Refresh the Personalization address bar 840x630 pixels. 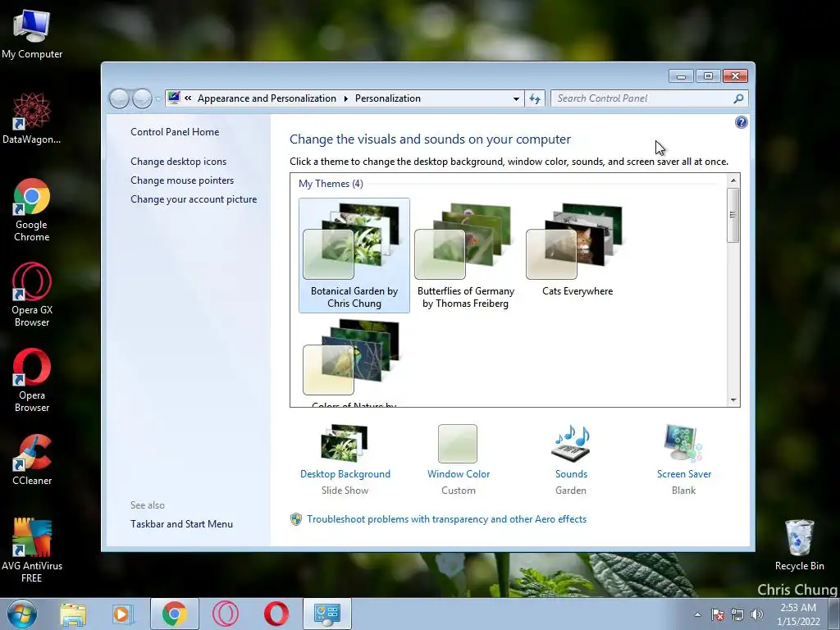535,98
